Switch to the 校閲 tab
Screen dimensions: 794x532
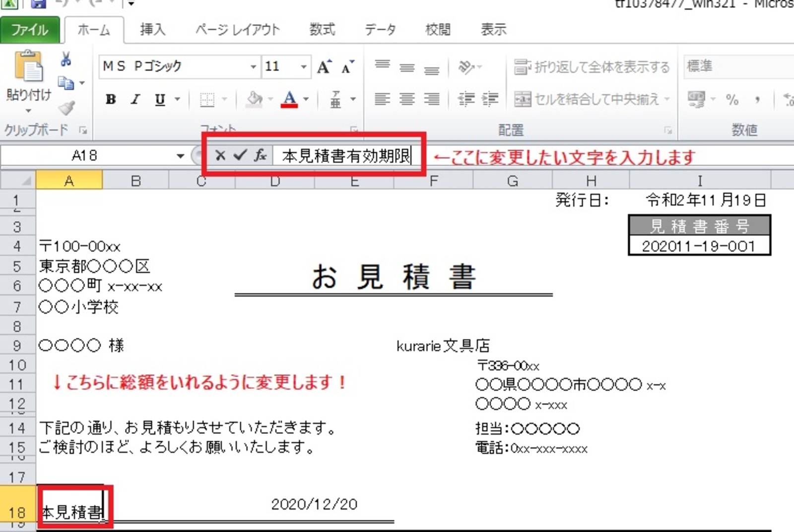tap(438, 30)
